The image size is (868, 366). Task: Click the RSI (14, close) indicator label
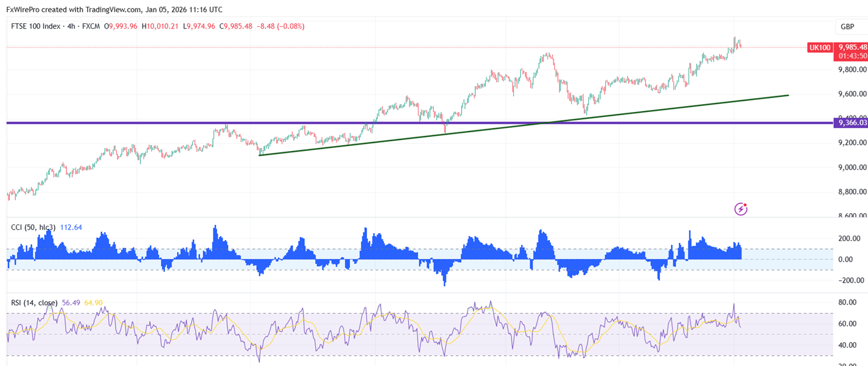pyautogui.click(x=35, y=303)
